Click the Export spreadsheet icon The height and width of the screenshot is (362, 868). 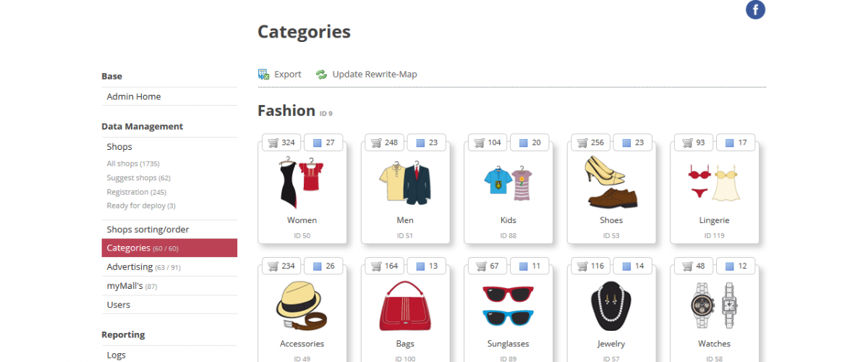click(x=264, y=74)
